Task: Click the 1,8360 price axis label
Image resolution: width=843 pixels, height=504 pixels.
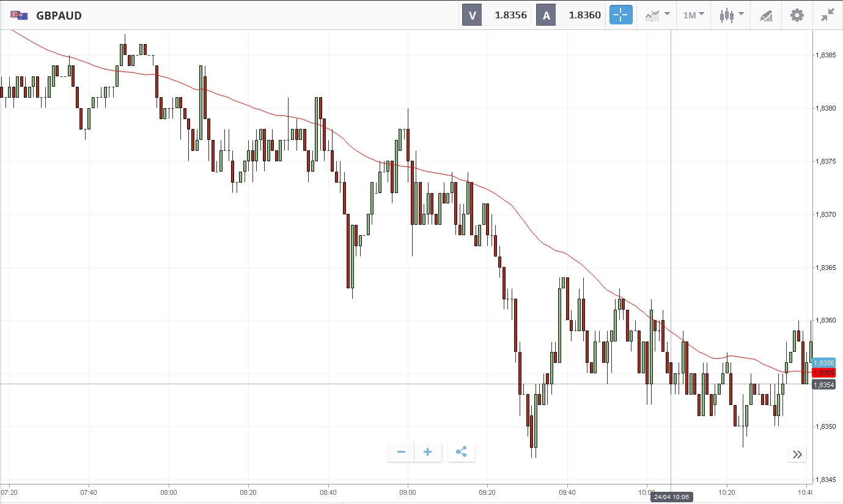Action: pos(826,320)
